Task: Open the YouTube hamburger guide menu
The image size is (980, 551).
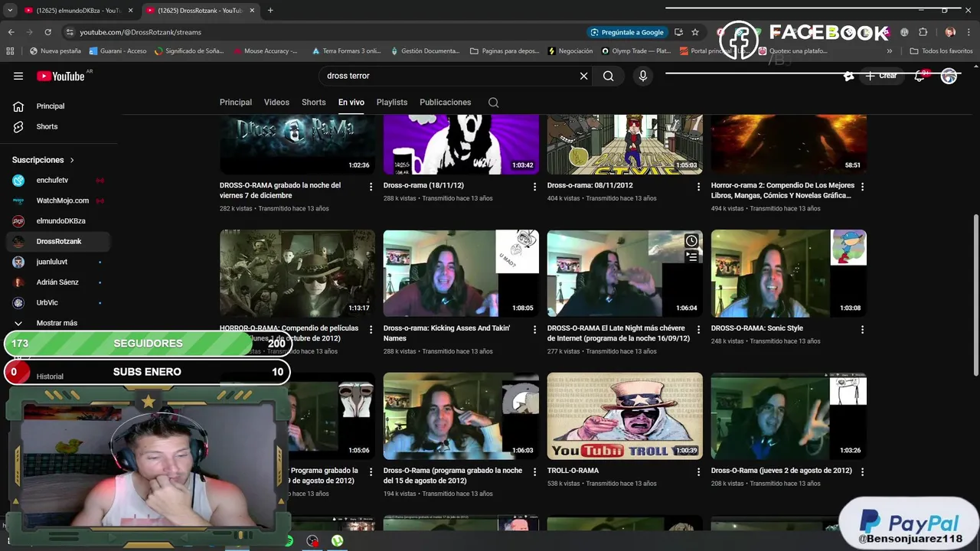Action: (x=18, y=76)
